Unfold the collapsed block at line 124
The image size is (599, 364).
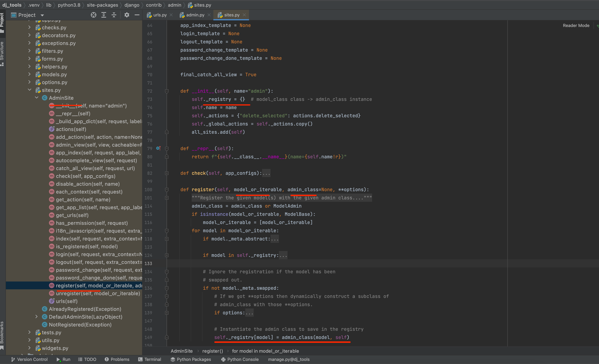167,255
